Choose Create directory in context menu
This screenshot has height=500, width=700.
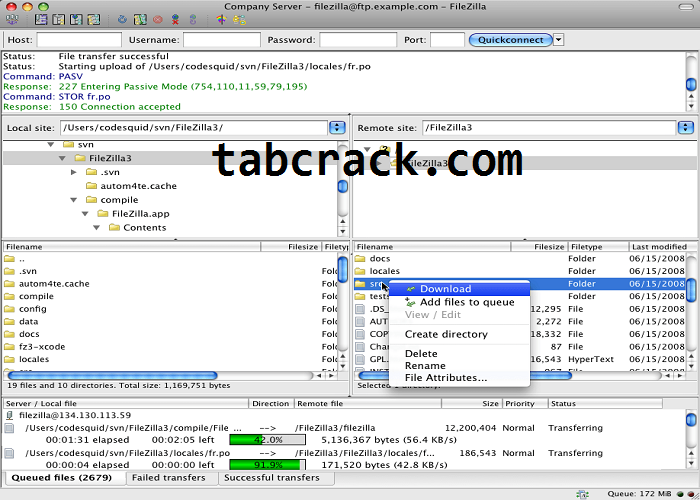(459, 334)
